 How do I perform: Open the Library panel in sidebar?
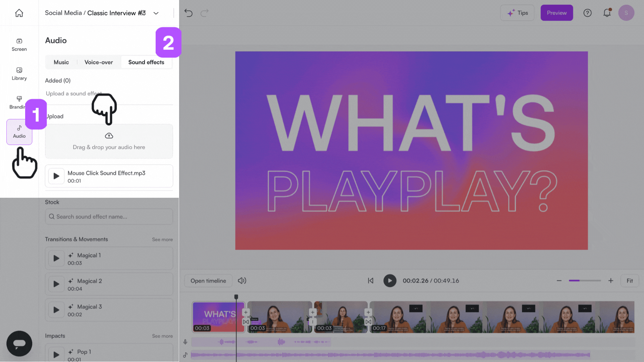[19, 74]
